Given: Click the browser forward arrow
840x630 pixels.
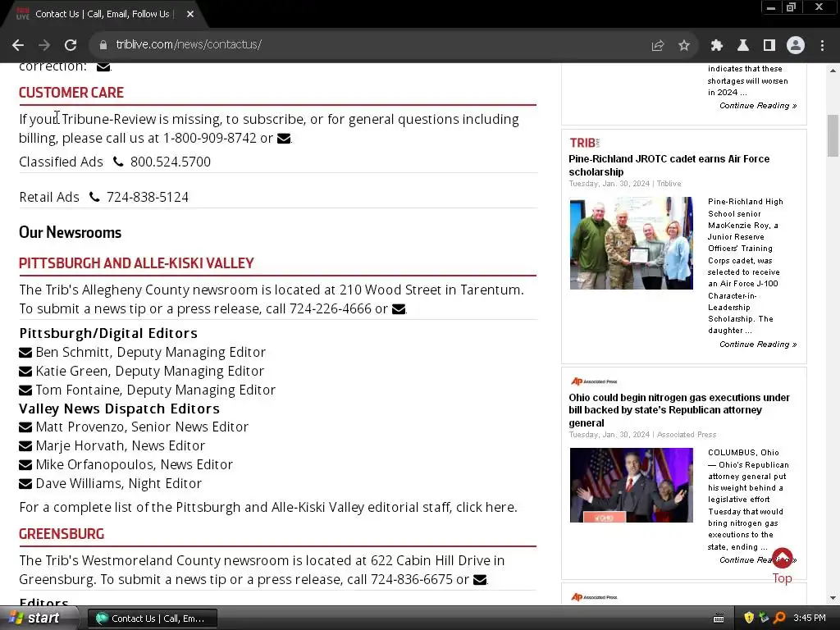Looking at the screenshot, I should click(x=44, y=46).
